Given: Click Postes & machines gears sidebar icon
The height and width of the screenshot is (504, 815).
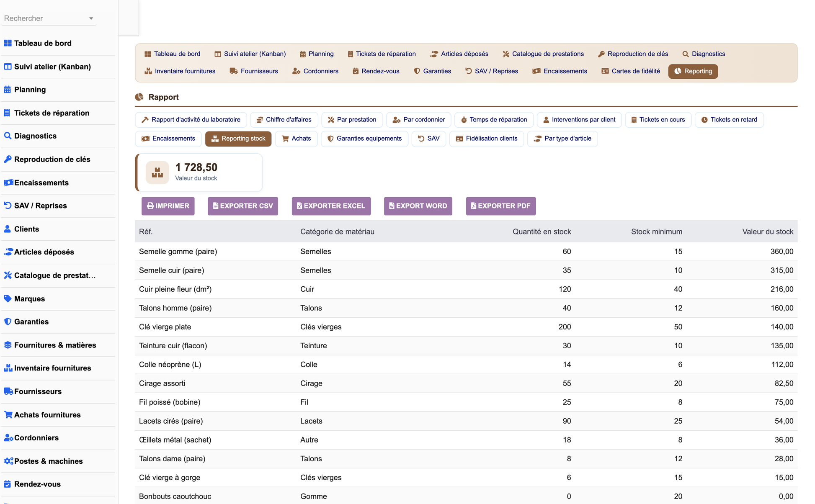Looking at the screenshot, I should coord(8,461).
